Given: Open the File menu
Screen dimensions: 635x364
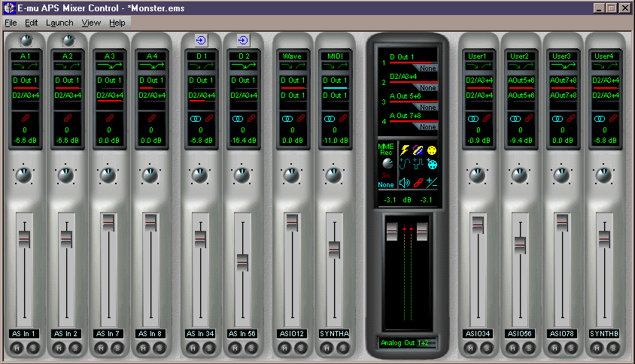Looking at the screenshot, I should 11,23.
